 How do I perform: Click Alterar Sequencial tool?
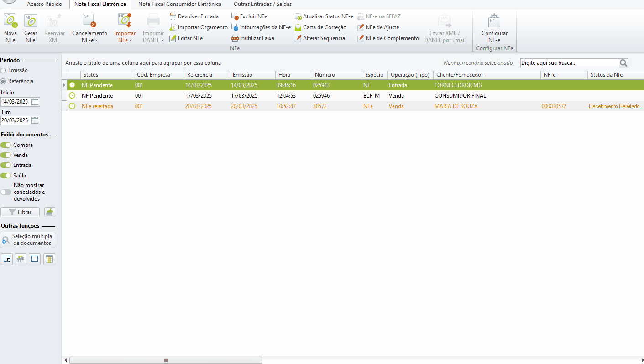[x=320, y=38]
